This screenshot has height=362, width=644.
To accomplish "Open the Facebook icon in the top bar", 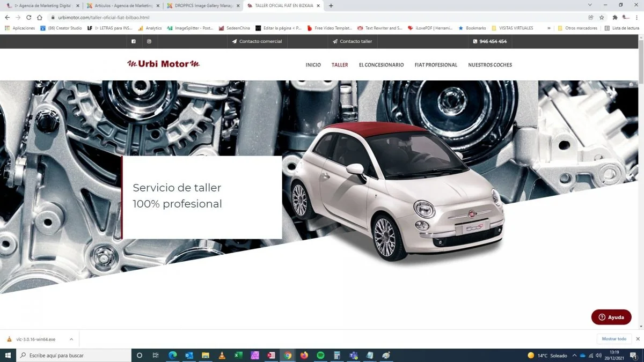I will click(134, 41).
